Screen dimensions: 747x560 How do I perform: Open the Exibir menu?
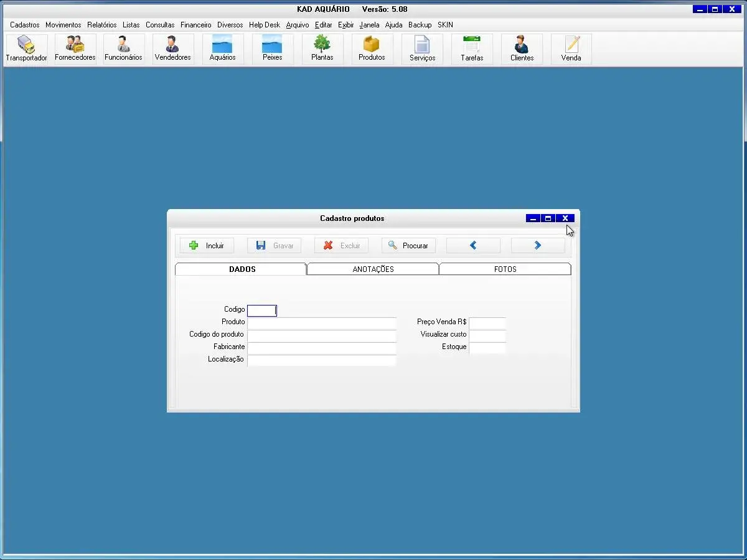tap(346, 25)
